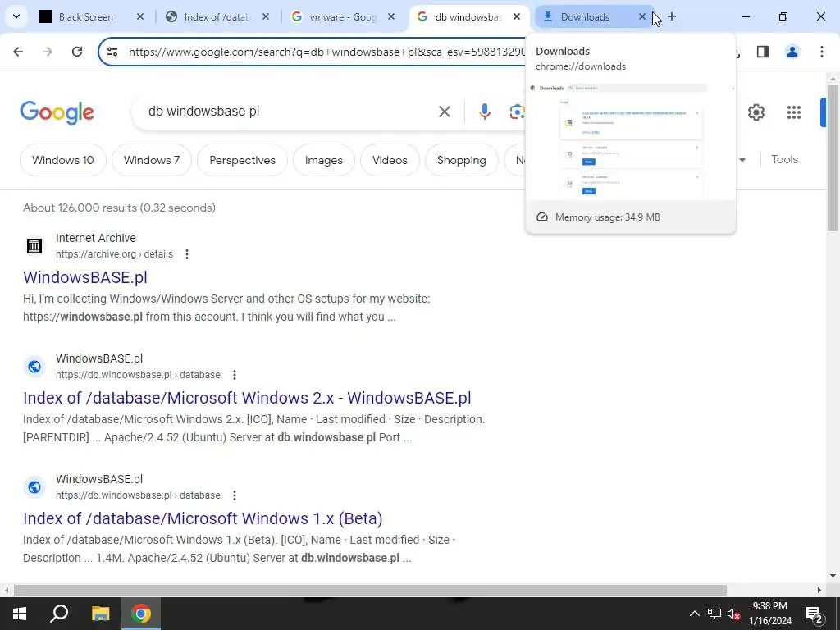Show Videos results
840x630 pixels.
[390, 160]
